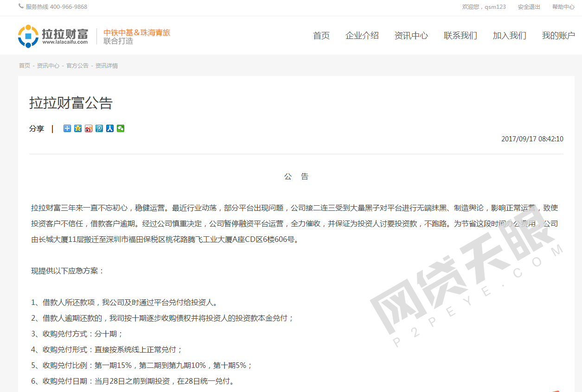Click item 3 收购兑付方式：分十期
Viewport: 582px width, 392px height.
pos(77,334)
